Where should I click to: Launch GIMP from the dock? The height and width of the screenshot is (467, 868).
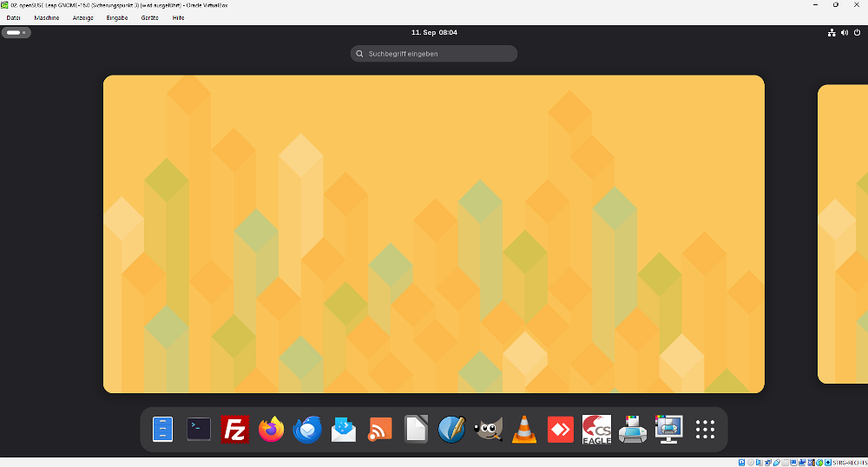coord(489,430)
